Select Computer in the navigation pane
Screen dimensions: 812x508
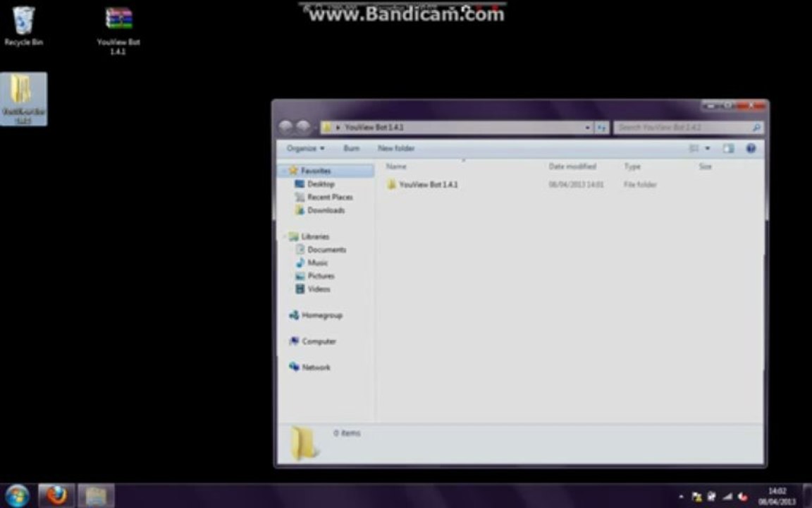319,341
